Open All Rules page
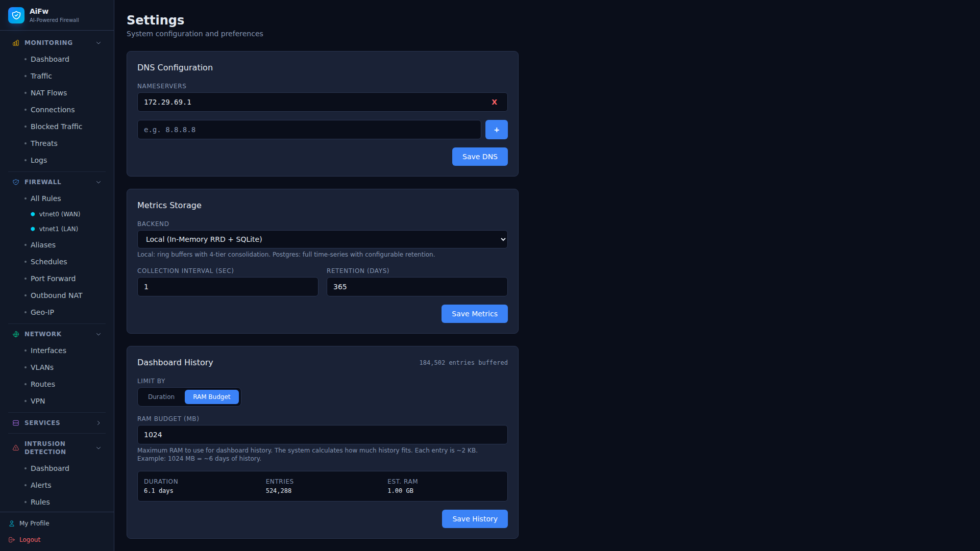 46,198
